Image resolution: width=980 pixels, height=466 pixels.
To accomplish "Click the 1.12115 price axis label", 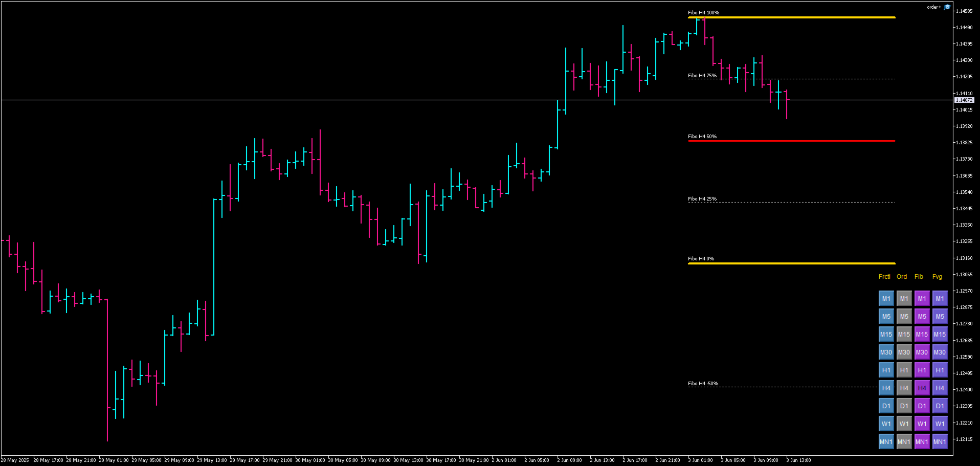I will 964,439.
